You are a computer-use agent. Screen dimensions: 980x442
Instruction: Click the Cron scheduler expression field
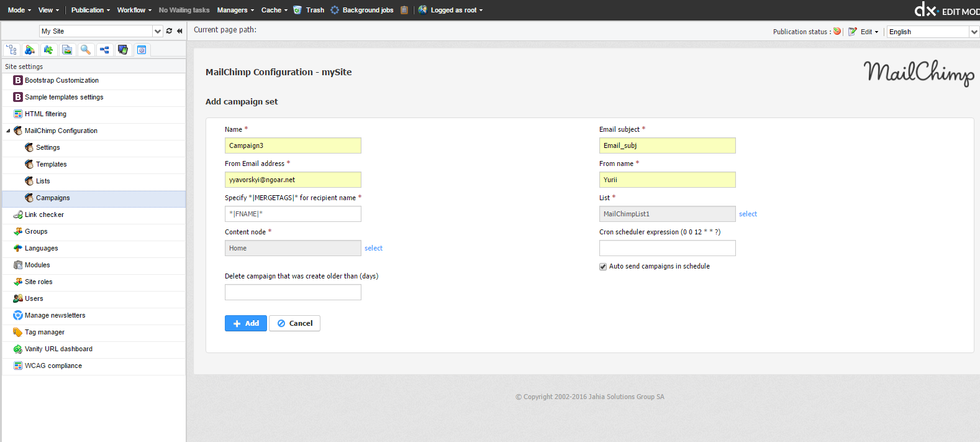pyautogui.click(x=667, y=248)
